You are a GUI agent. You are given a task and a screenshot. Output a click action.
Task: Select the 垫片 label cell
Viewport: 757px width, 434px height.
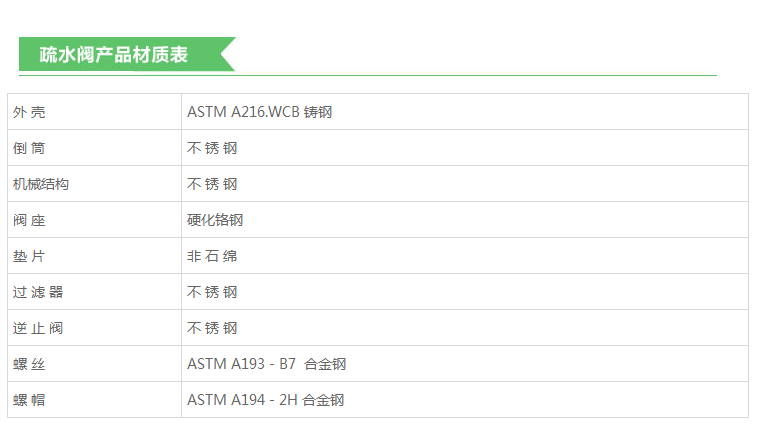[x=30, y=256]
